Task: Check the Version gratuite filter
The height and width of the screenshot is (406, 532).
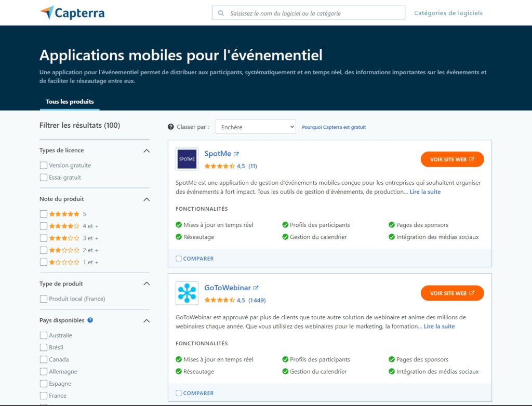Action: coord(44,165)
